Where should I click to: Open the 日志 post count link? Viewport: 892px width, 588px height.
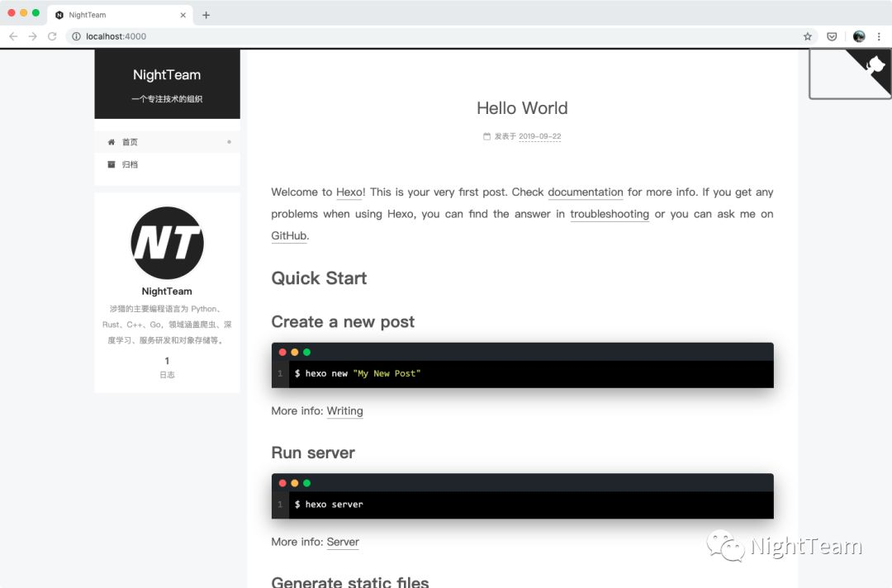[167, 367]
